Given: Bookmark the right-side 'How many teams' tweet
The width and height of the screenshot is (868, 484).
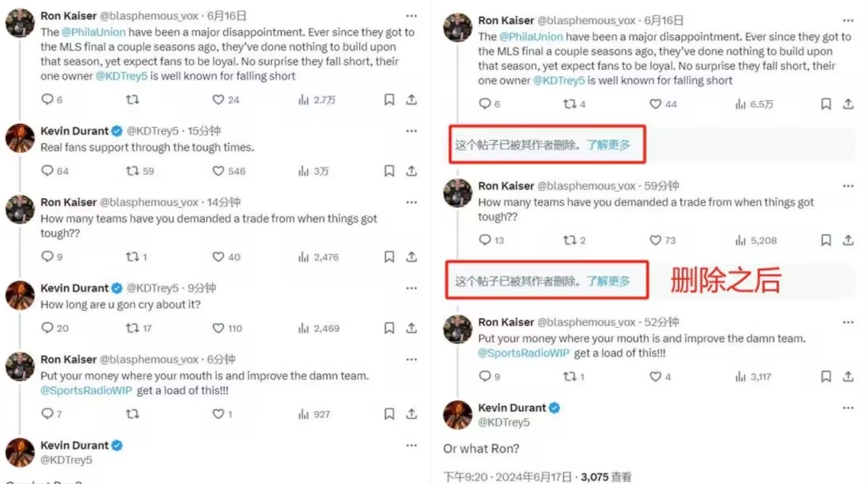Looking at the screenshot, I should point(826,240).
